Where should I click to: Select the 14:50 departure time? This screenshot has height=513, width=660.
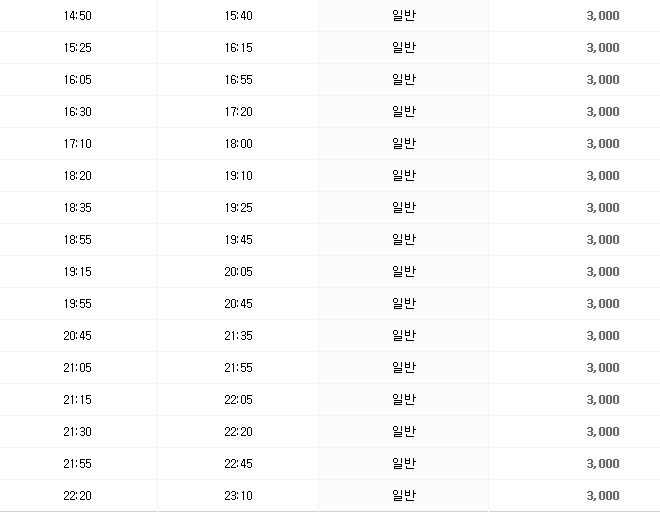coord(77,16)
